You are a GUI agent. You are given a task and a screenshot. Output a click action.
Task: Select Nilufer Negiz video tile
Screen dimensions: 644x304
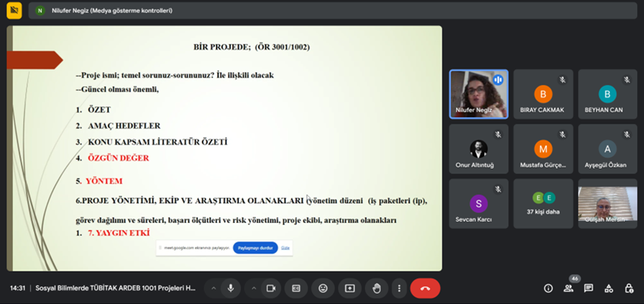click(479, 94)
